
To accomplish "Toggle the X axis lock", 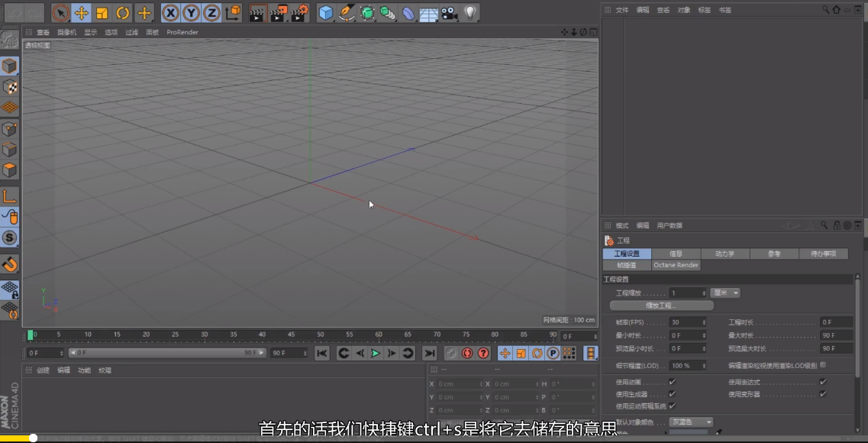I will tap(171, 12).
